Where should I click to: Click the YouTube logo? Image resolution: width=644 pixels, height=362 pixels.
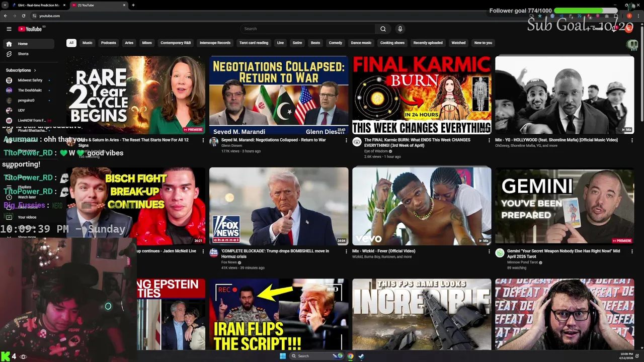pos(31,29)
